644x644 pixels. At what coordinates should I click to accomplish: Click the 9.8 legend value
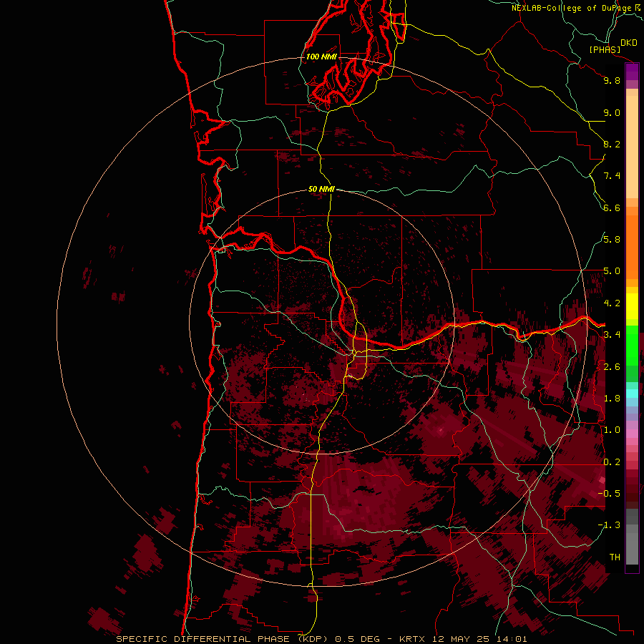click(612, 81)
